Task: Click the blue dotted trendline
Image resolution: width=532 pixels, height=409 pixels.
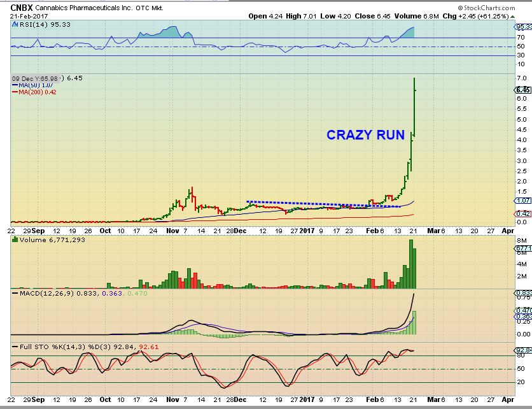Action: [305, 204]
